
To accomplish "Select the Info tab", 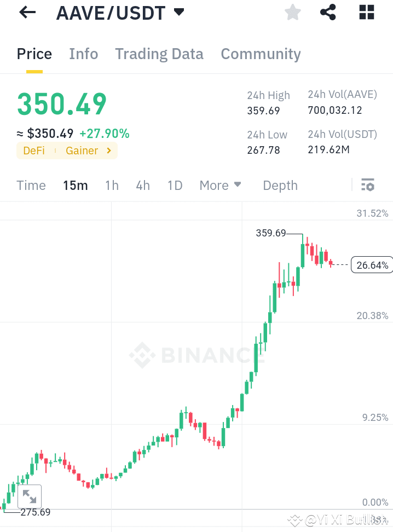I will (83, 54).
